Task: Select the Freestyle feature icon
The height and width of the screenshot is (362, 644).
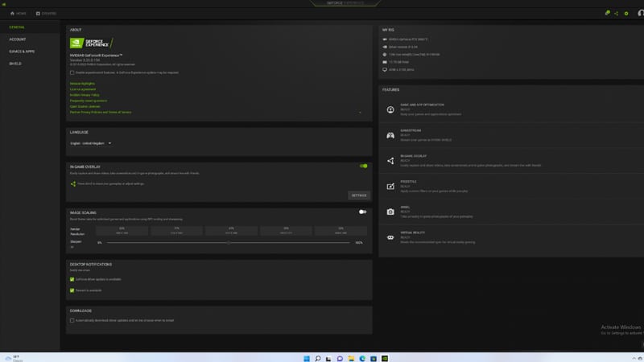Action: coord(390,186)
